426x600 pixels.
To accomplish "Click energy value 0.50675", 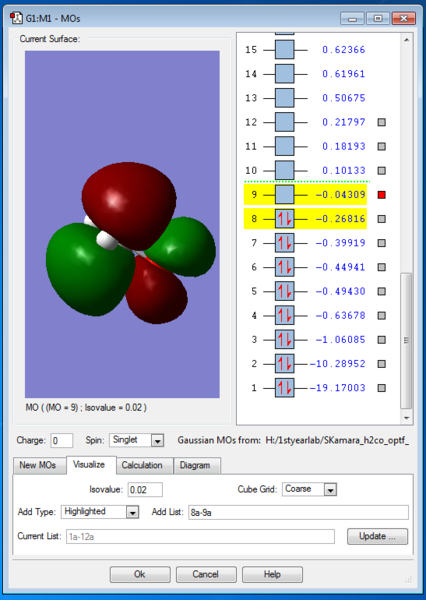I will 344,98.
